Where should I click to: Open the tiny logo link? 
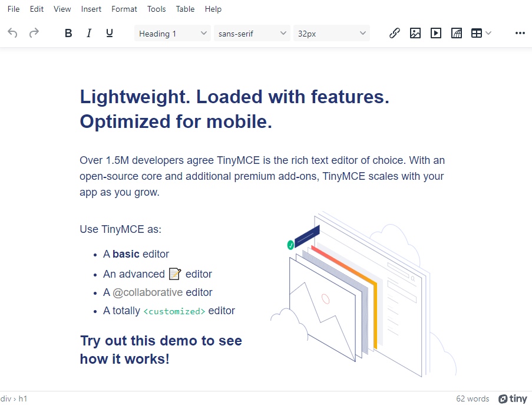click(513, 399)
